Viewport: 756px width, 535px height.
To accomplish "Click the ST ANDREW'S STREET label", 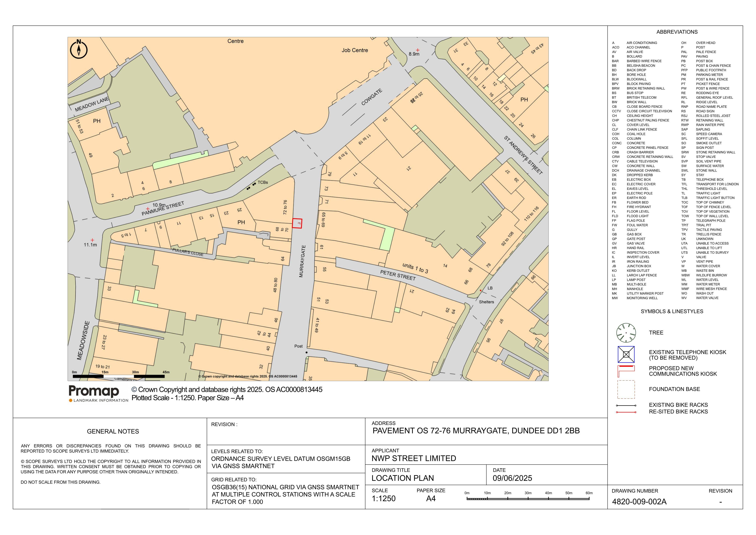I will 523,155.
